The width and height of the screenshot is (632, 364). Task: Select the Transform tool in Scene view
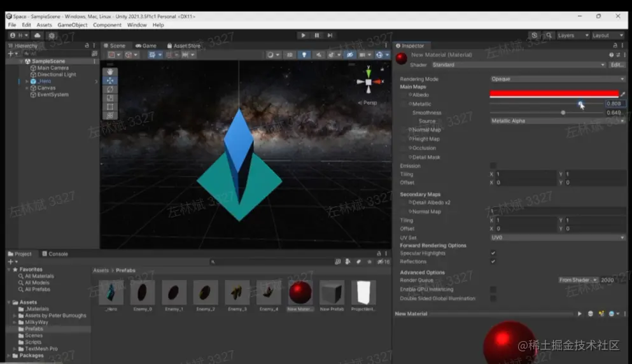(x=109, y=115)
